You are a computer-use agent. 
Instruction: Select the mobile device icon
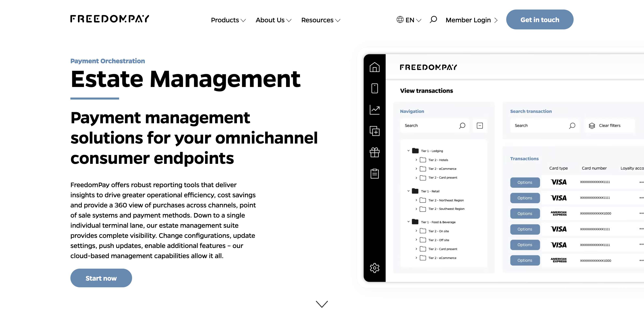click(374, 88)
